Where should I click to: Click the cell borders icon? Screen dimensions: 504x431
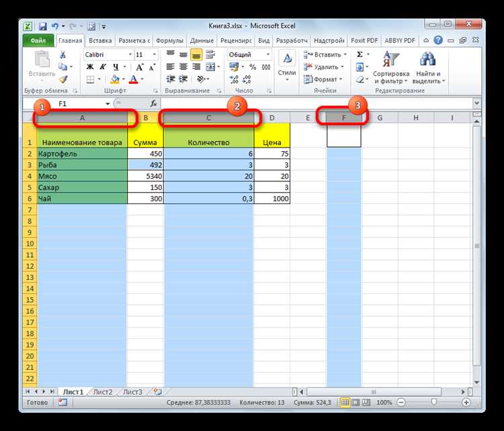coord(90,79)
